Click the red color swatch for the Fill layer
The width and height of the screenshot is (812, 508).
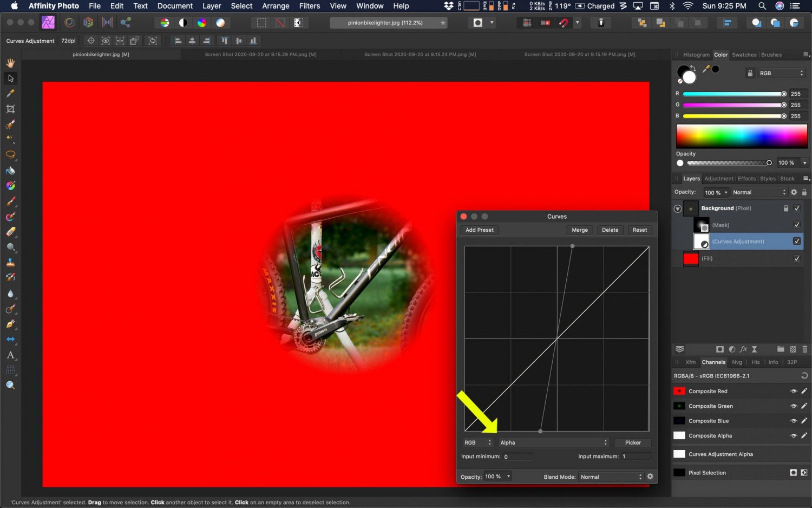click(691, 258)
